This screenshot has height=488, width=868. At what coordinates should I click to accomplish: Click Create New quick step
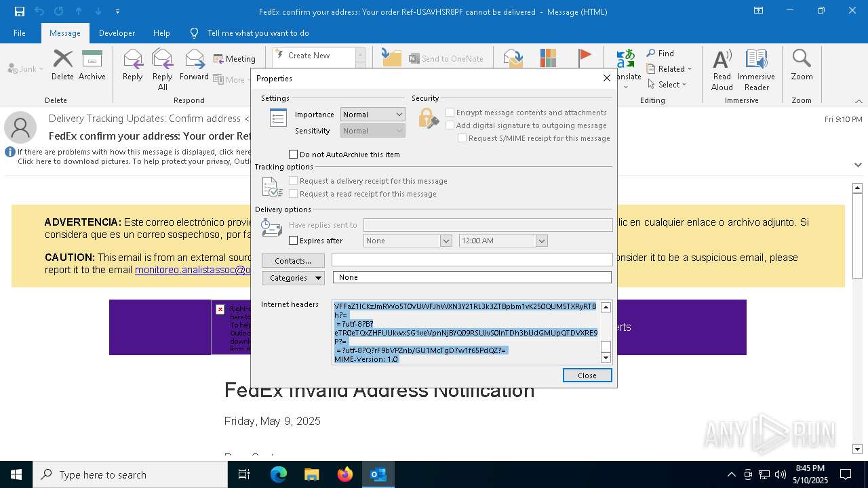[x=314, y=56]
